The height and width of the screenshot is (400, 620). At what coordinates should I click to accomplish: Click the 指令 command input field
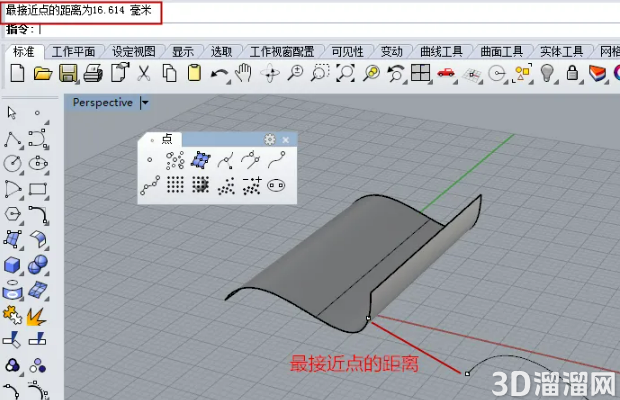328,29
